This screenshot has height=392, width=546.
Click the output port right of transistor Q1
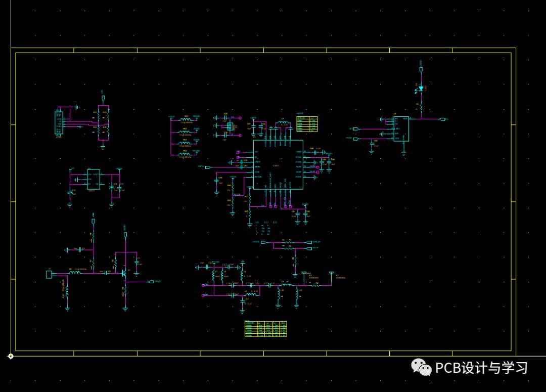(x=152, y=282)
